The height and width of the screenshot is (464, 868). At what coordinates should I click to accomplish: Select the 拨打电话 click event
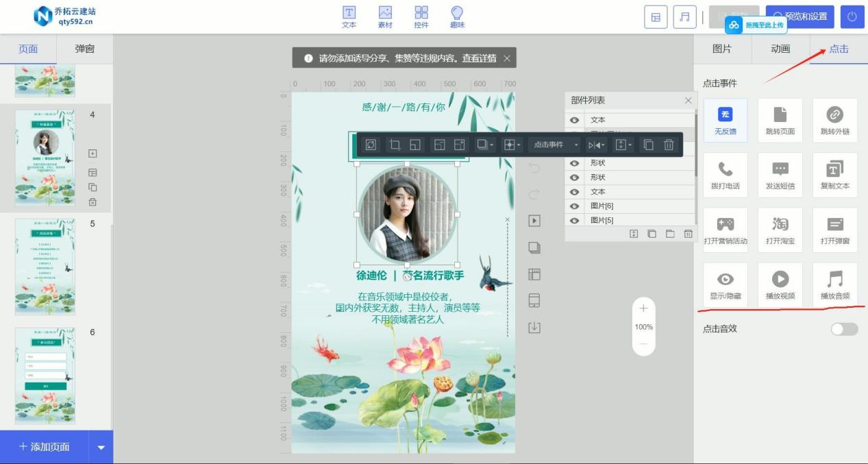726,175
